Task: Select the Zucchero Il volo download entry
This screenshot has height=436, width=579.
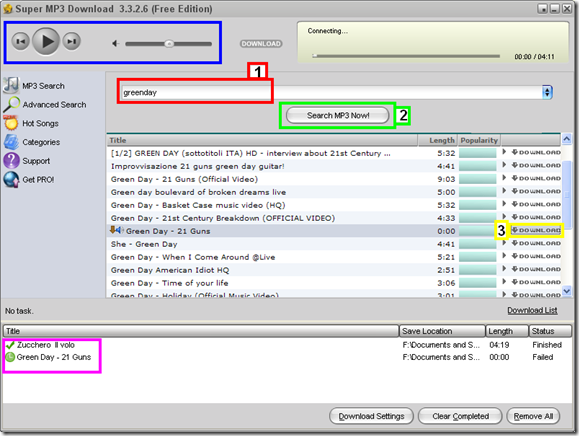Action: 45,345
